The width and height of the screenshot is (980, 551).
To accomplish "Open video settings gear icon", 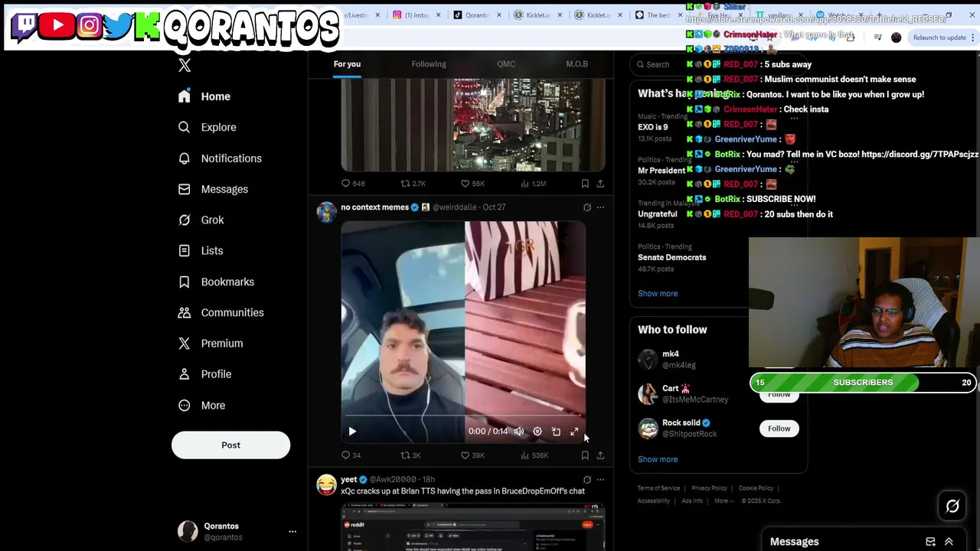I will tap(537, 432).
